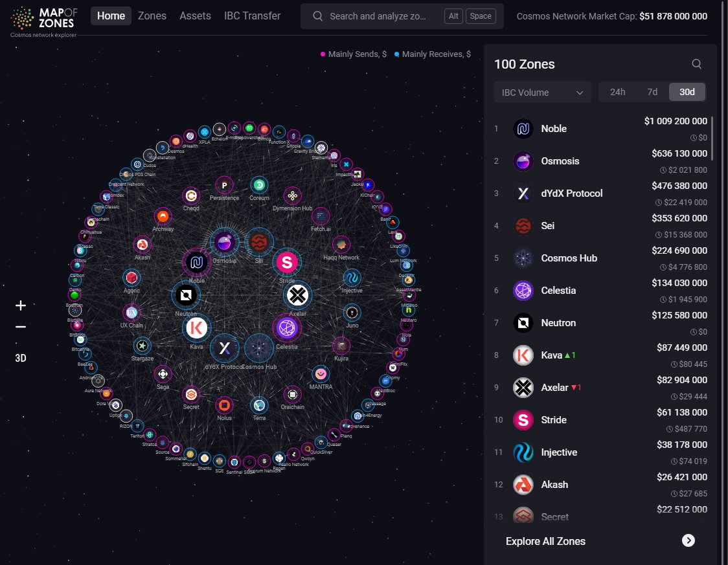Select dYdX Protocol in zones list
728x565 pixels.
click(600, 194)
